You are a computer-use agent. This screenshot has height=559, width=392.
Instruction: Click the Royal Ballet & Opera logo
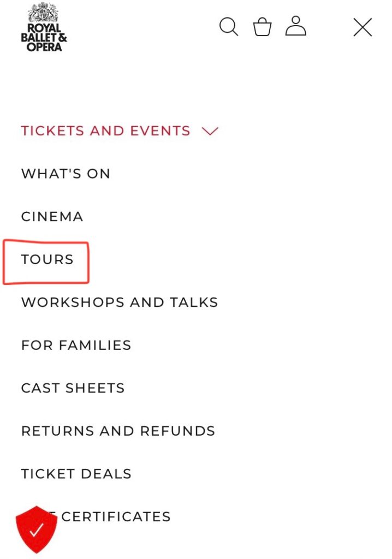[x=44, y=27]
